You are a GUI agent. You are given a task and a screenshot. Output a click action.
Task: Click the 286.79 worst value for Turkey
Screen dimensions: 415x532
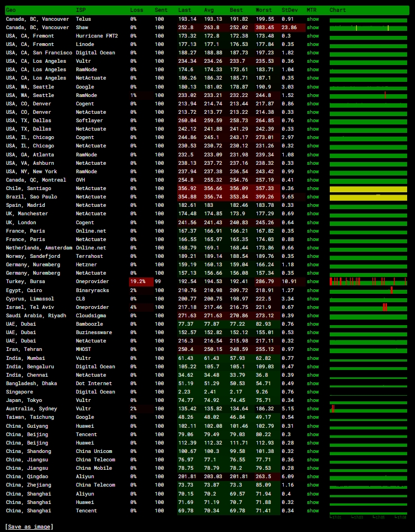pos(265,281)
